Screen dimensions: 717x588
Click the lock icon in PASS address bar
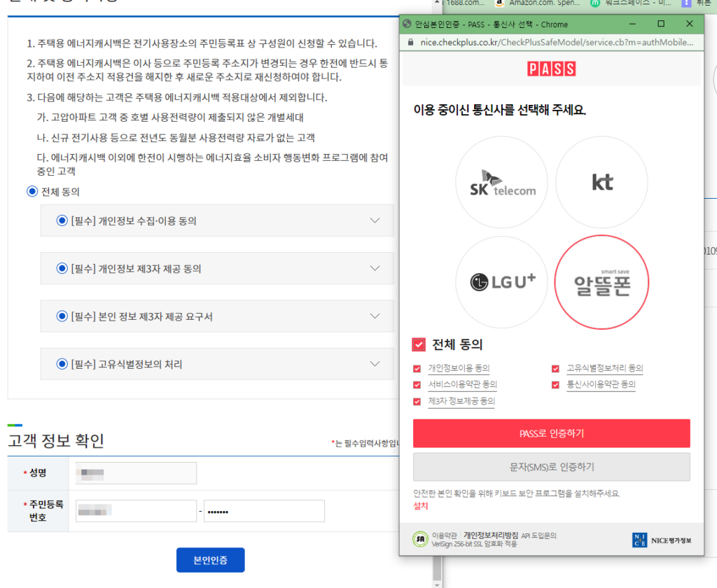tap(410, 43)
